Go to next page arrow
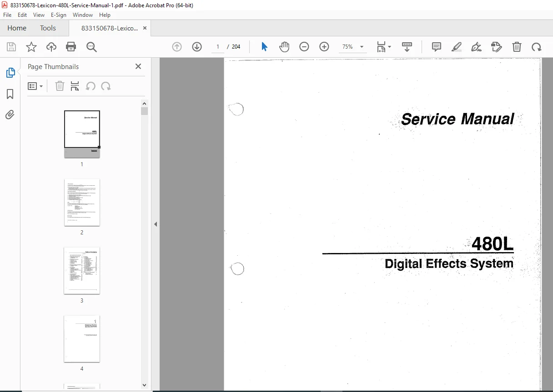553x392 pixels. point(197,47)
